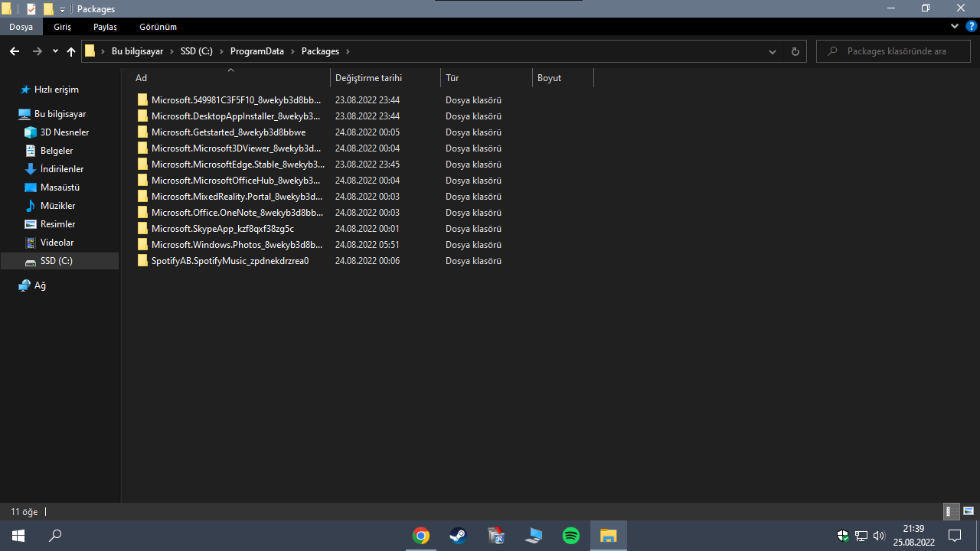Open the blue Help question mark

[971, 27]
